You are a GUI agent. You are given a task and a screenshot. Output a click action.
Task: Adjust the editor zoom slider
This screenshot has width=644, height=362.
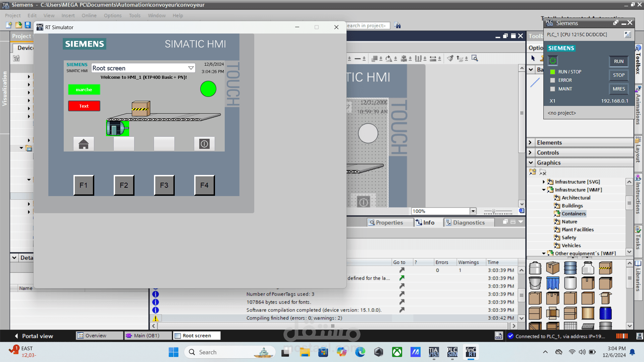[x=494, y=211]
